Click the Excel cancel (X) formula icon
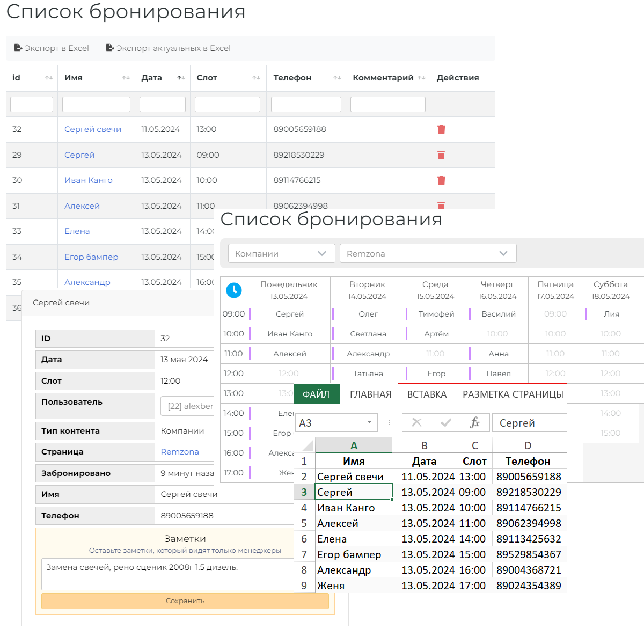 pos(416,423)
